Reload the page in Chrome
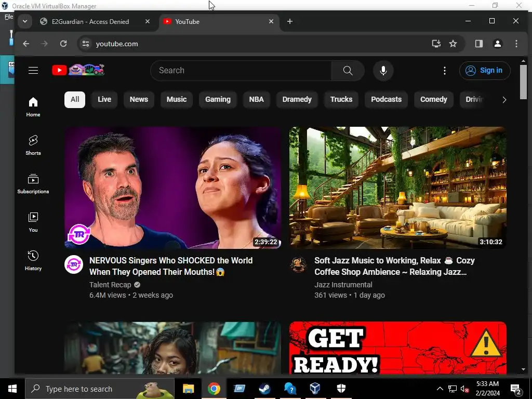 63,44
